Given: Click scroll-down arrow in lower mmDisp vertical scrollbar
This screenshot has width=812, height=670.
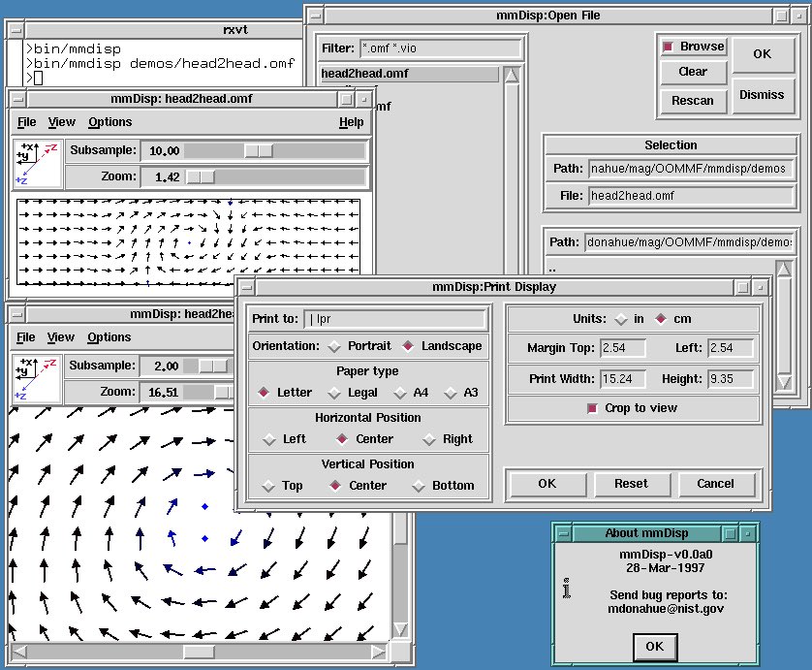Looking at the screenshot, I should (400, 629).
